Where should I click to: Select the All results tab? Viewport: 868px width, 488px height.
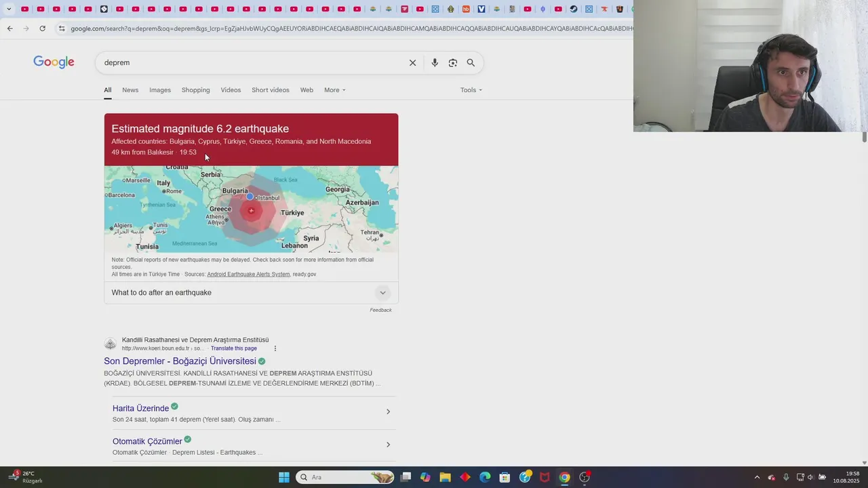pyautogui.click(x=108, y=90)
